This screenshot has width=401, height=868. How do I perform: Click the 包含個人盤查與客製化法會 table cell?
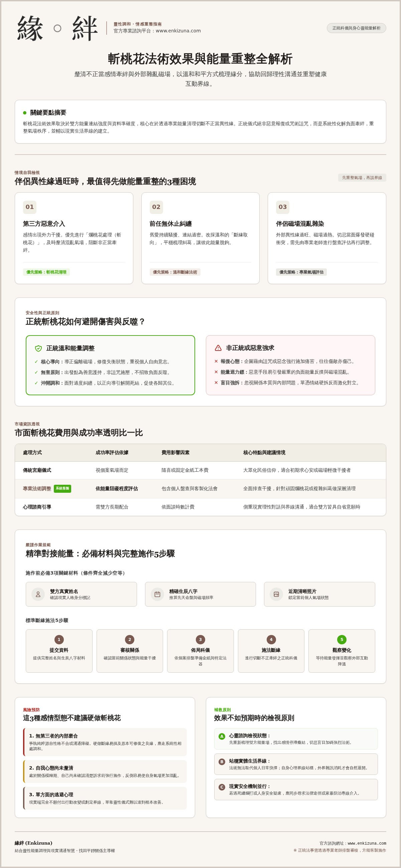pos(189,489)
